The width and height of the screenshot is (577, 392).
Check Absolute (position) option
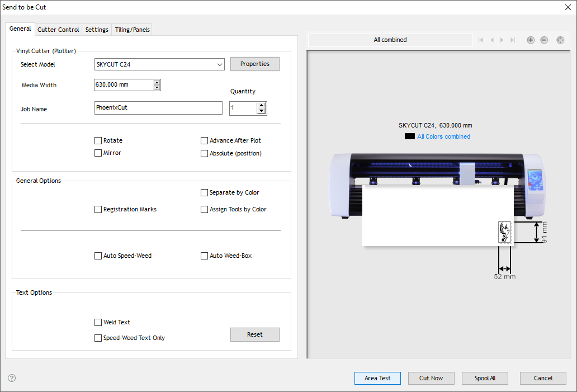204,153
